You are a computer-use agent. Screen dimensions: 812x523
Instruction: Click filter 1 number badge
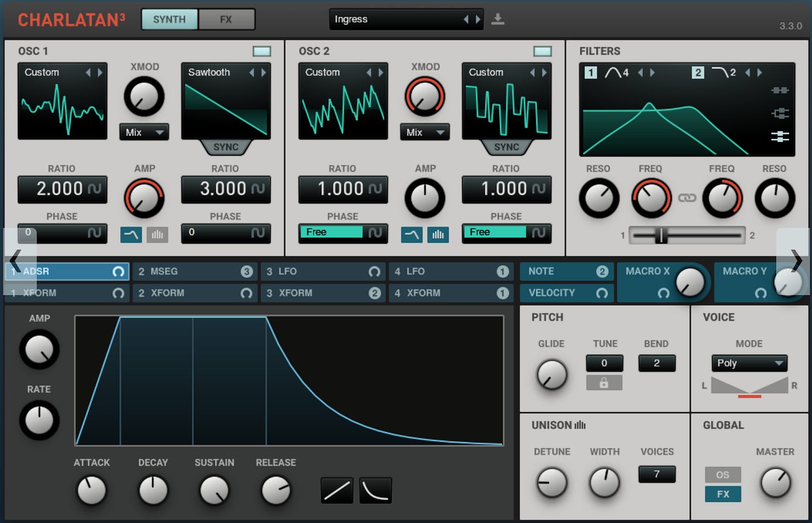(x=591, y=72)
